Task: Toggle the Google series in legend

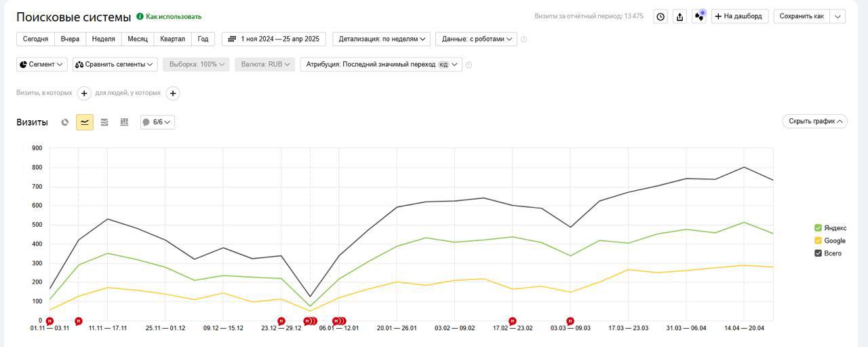Action: (818, 241)
